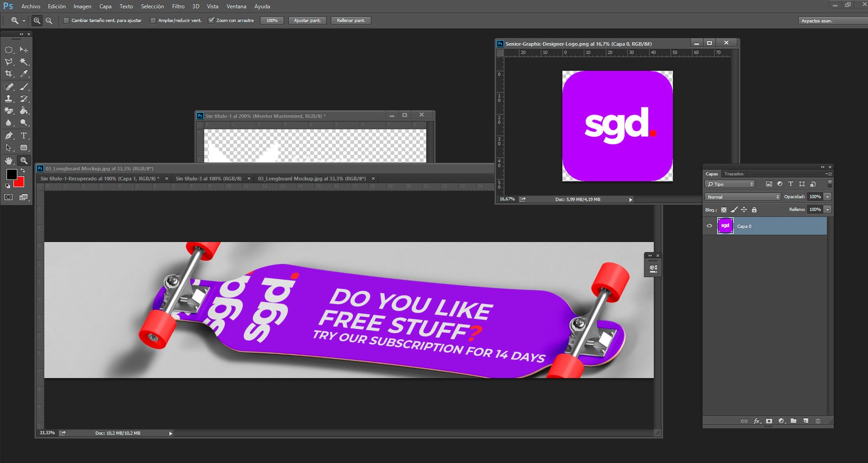Toggle the adjustment layers filter in Capas panel
The width and height of the screenshot is (868, 463).
pyautogui.click(x=780, y=184)
